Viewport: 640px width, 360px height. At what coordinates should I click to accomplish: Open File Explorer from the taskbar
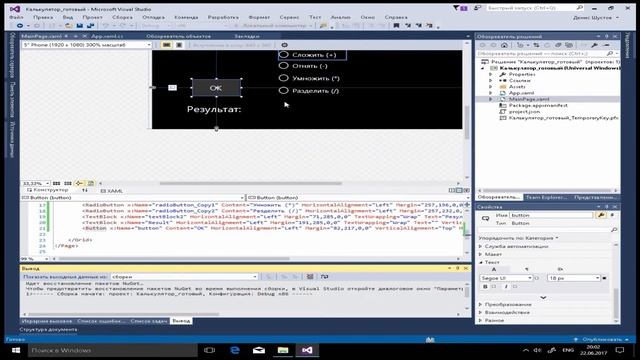click(283, 350)
